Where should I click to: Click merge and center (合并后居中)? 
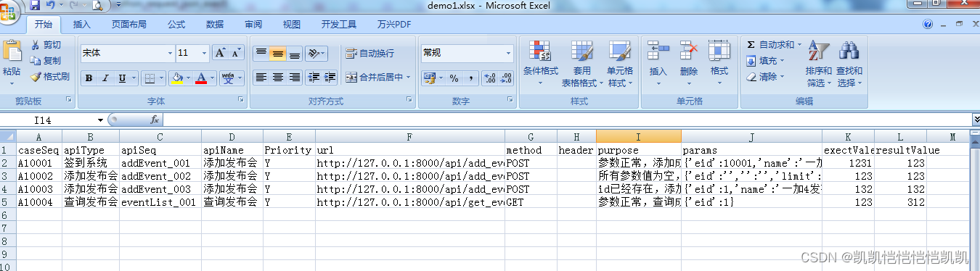pos(373,77)
